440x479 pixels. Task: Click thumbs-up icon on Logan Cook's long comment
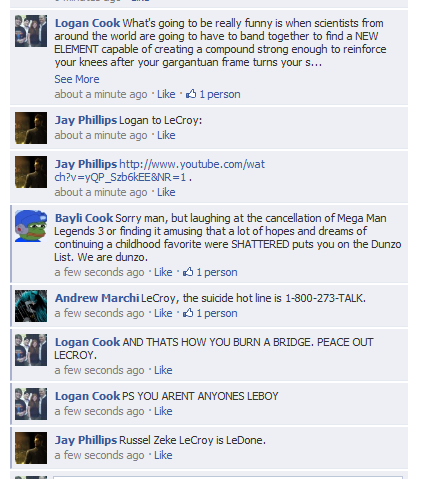tap(191, 94)
